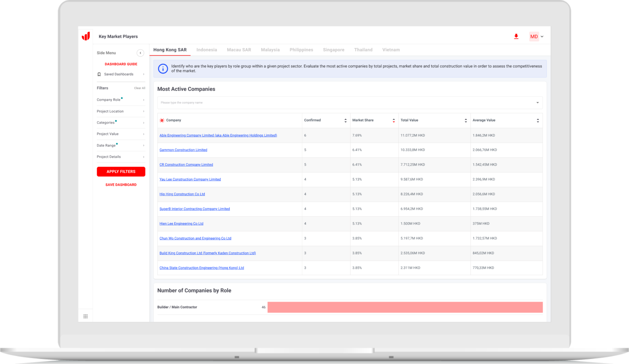
Task: Open Gammon Construction Limited company link
Action: tap(183, 150)
